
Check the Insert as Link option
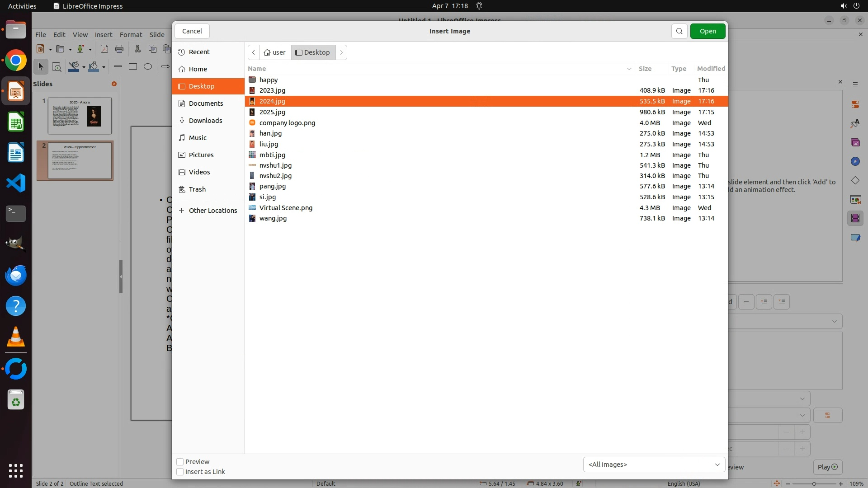pos(180,472)
